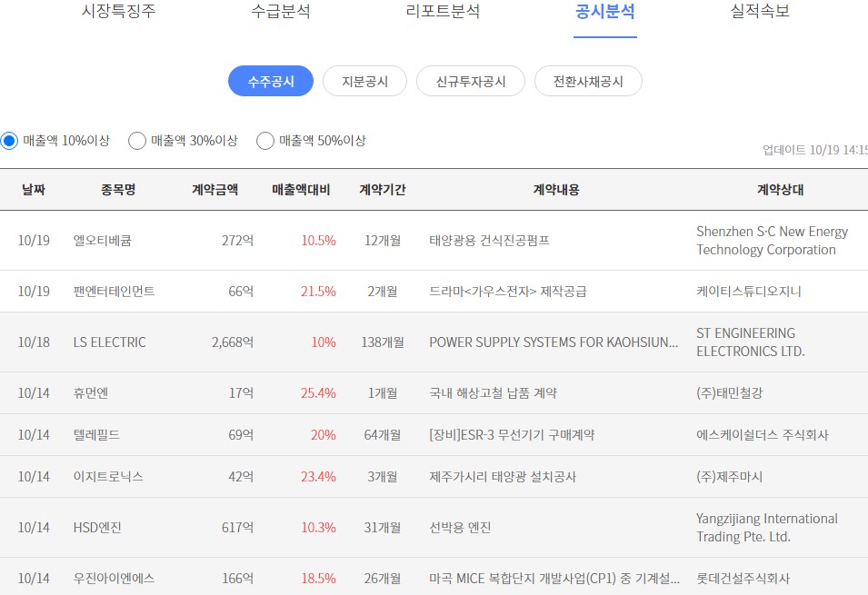Click the 날짜 column header
This screenshot has height=595, width=868.
[34, 190]
